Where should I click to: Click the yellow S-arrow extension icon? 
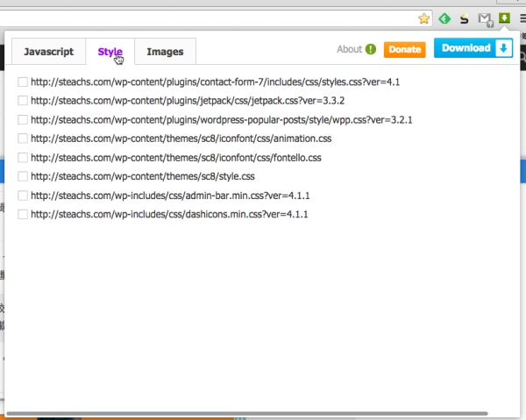464,18
